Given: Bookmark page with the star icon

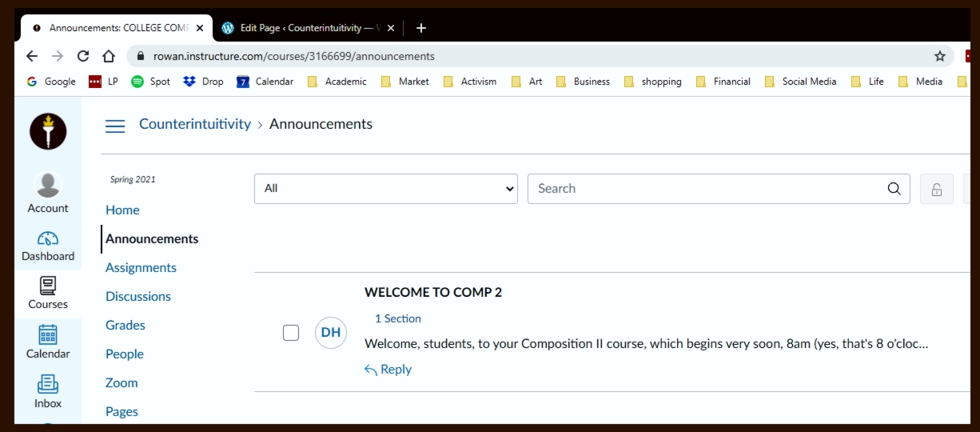Looking at the screenshot, I should [940, 56].
